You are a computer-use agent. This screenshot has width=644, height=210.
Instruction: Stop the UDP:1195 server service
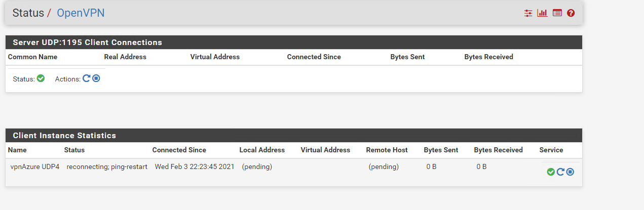point(96,78)
